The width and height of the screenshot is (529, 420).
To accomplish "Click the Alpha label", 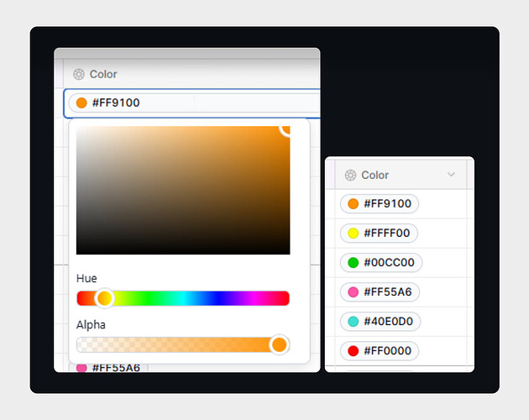I will (91, 325).
